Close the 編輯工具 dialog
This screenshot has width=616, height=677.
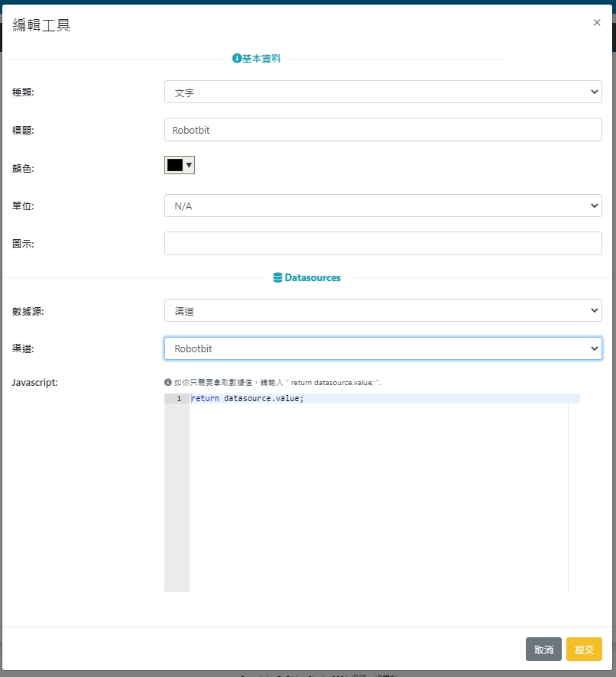coord(597,23)
